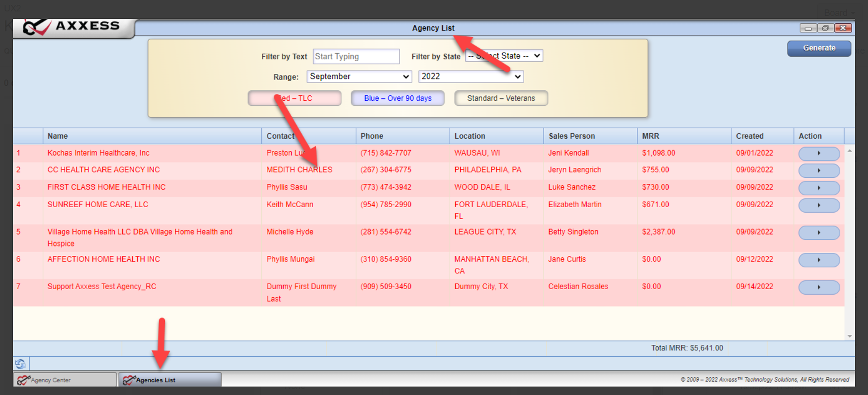The image size is (868, 395).
Task: Toggle the Red – TLC filter button
Action: click(x=295, y=98)
